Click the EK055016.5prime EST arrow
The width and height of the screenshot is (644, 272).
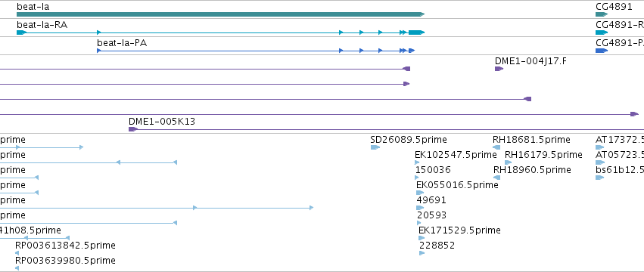[x=420, y=193]
